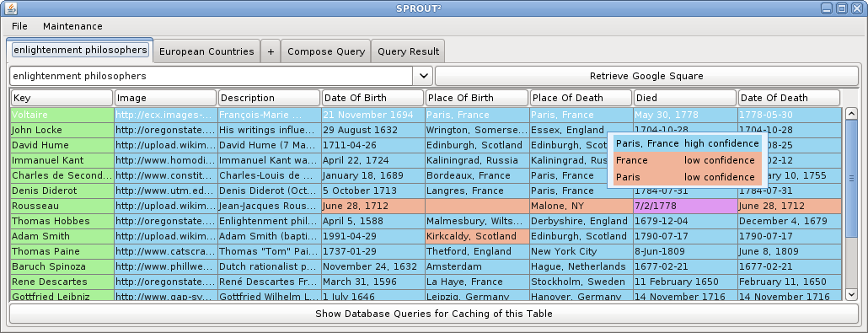Click the vertical scrollbar thumb
The width and height of the screenshot is (868, 333).
click(x=851, y=179)
